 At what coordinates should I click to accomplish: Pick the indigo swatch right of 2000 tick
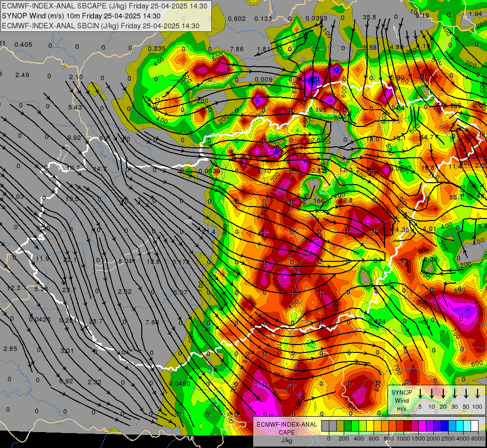[x=437, y=426]
